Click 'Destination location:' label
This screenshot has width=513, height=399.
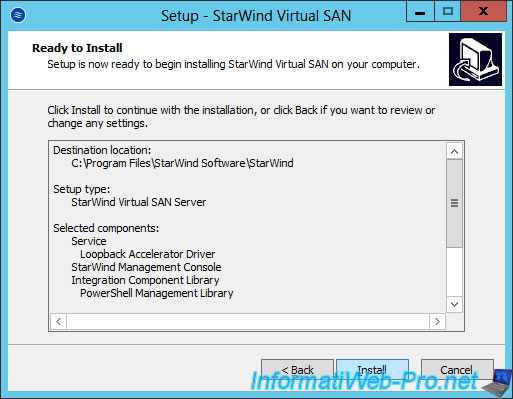coord(102,150)
